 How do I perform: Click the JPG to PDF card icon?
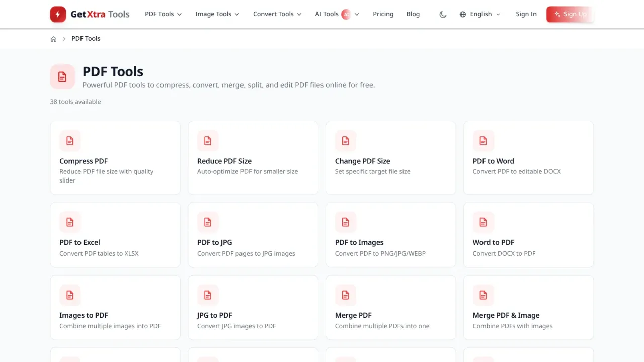tap(208, 295)
